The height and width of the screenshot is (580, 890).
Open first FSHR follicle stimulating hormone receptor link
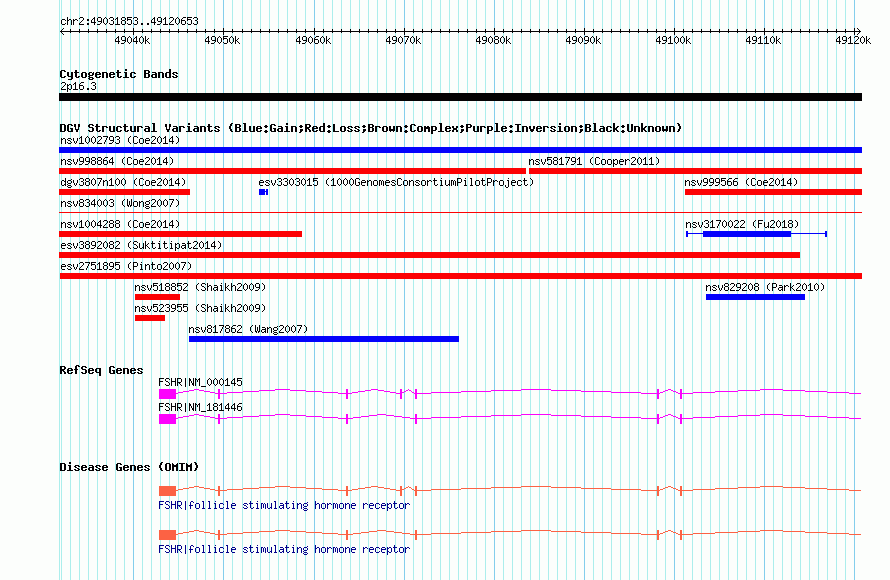[284, 505]
